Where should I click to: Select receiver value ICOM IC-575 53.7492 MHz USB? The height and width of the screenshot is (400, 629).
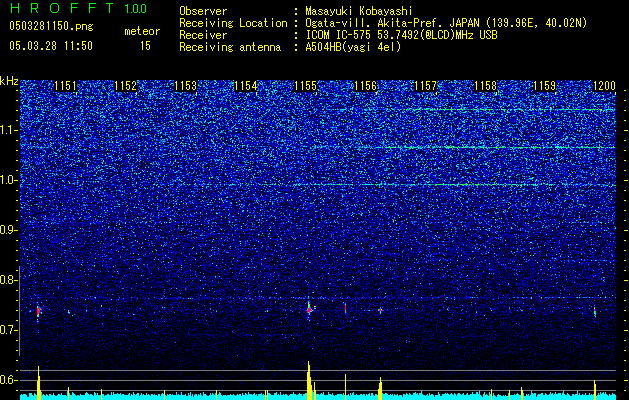pos(401,35)
